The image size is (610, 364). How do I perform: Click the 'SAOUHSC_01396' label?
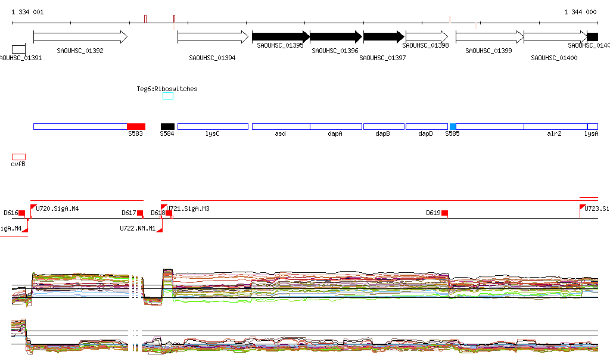(x=335, y=51)
